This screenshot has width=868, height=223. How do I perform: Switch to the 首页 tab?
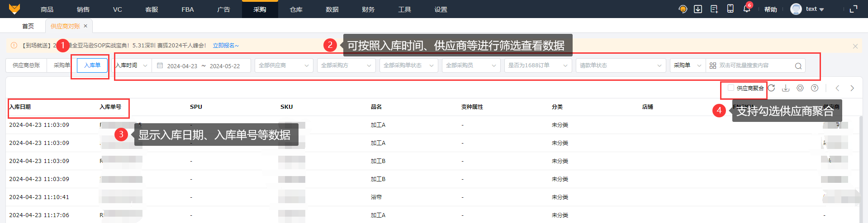point(28,26)
